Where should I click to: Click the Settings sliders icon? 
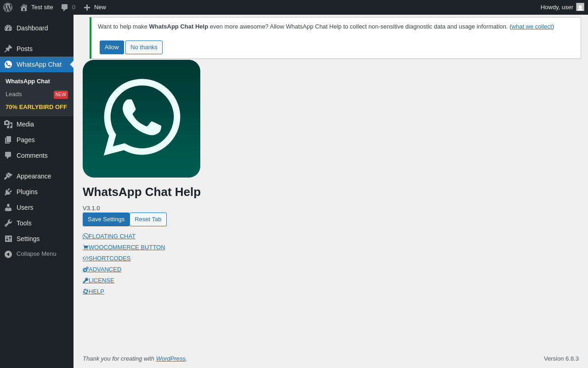point(8,239)
